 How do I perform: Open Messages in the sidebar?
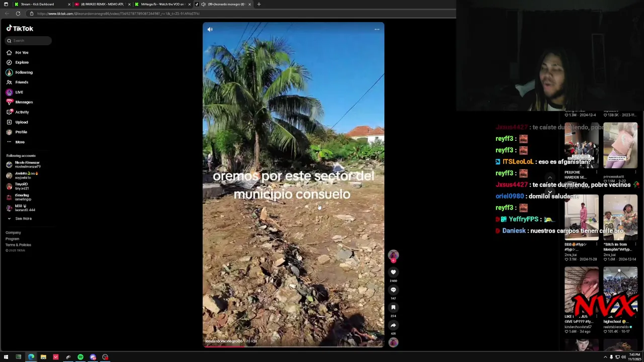coord(20,102)
